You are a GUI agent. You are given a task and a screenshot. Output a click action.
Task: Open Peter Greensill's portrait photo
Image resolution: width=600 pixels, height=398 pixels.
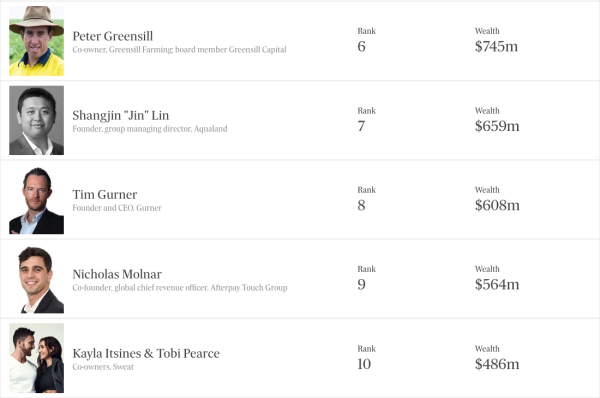(x=36, y=41)
